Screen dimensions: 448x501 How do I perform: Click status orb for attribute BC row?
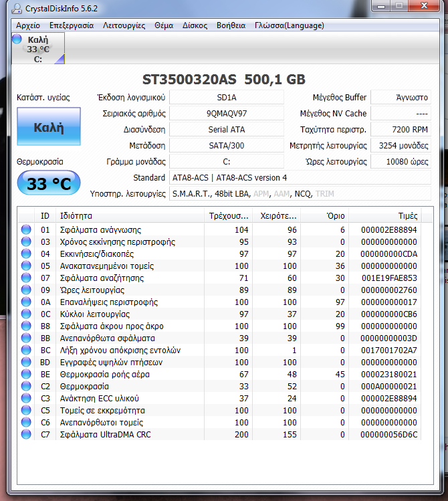point(26,350)
